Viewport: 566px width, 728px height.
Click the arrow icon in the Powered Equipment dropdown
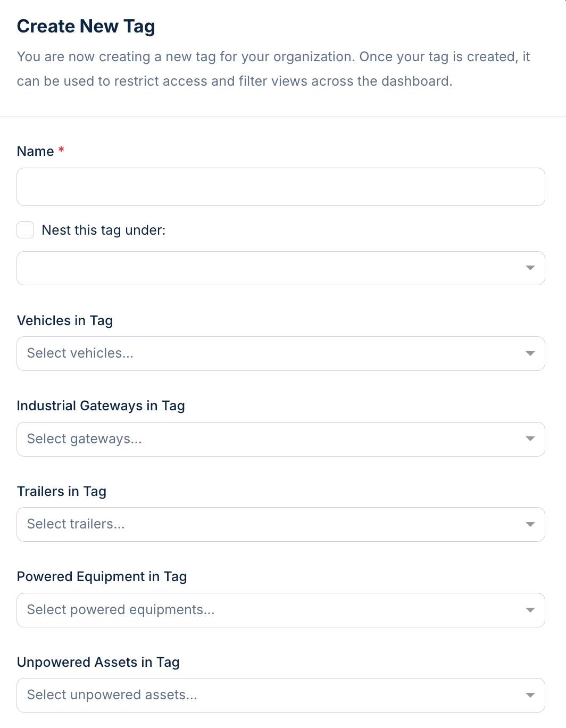(530, 610)
